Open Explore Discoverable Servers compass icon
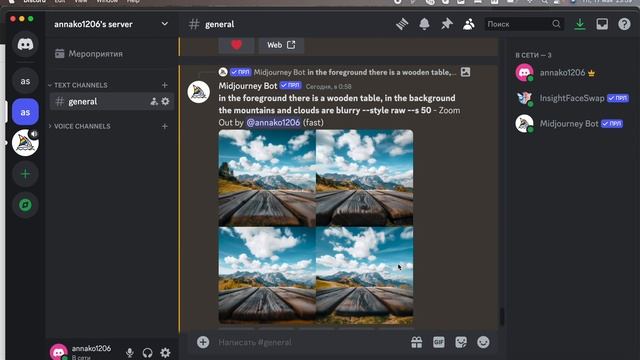The height and width of the screenshot is (360, 640). [x=25, y=205]
